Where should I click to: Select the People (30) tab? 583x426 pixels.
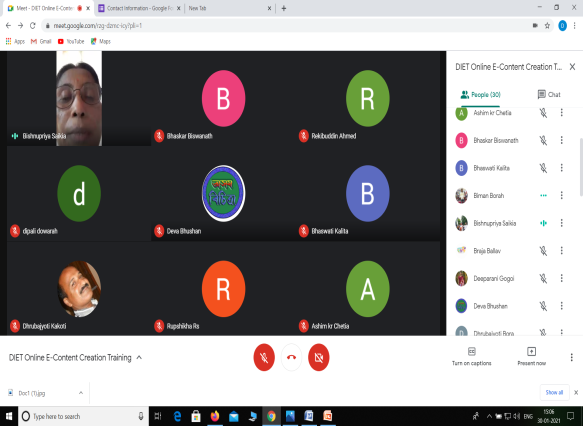[480, 95]
